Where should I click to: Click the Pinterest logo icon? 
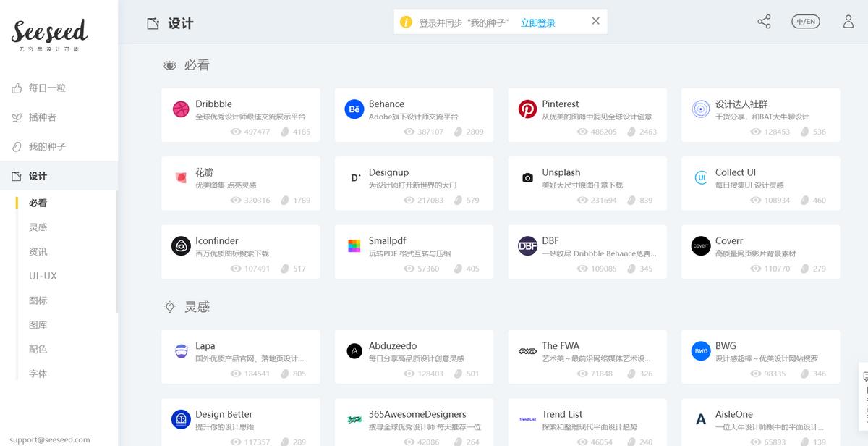tap(527, 109)
